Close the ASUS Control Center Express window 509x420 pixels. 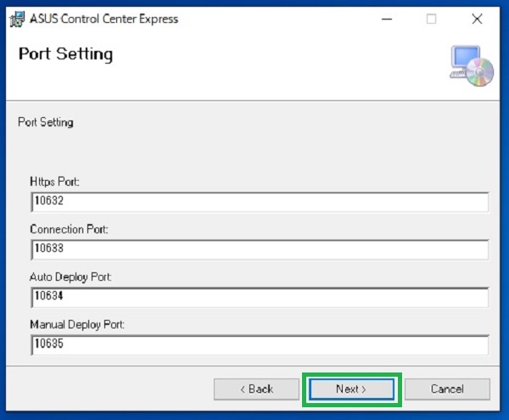tap(477, 20)
